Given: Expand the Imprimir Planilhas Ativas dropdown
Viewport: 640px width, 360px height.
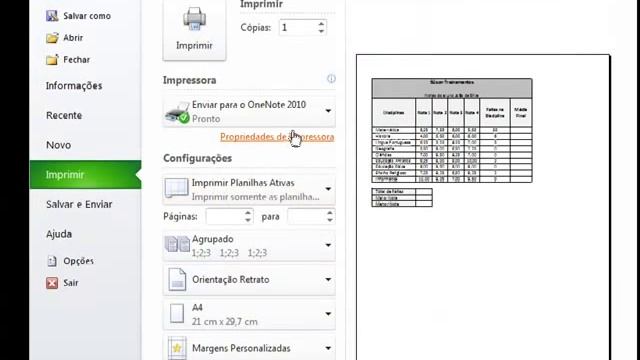Looking at the screenshot, I should click(x=328, y=189).
